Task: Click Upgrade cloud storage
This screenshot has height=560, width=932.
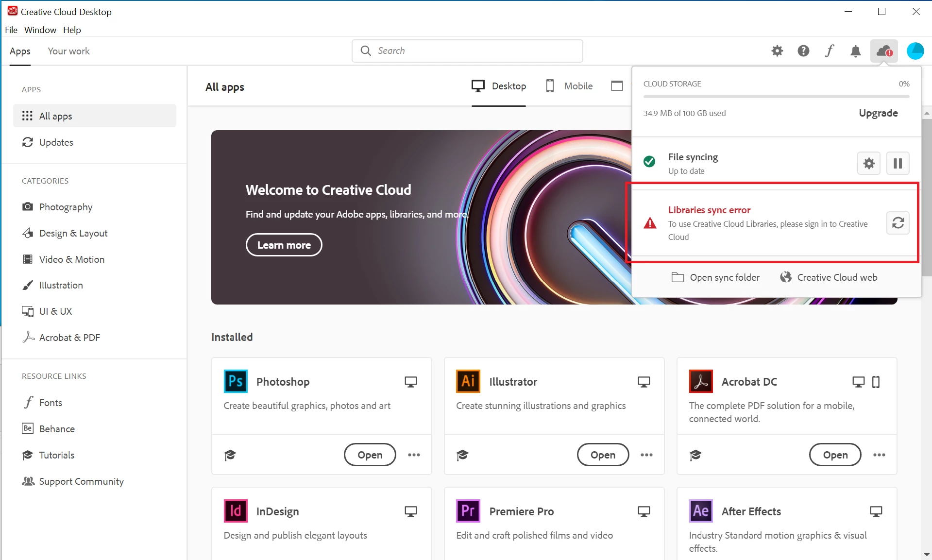Action: click(878, 113)
